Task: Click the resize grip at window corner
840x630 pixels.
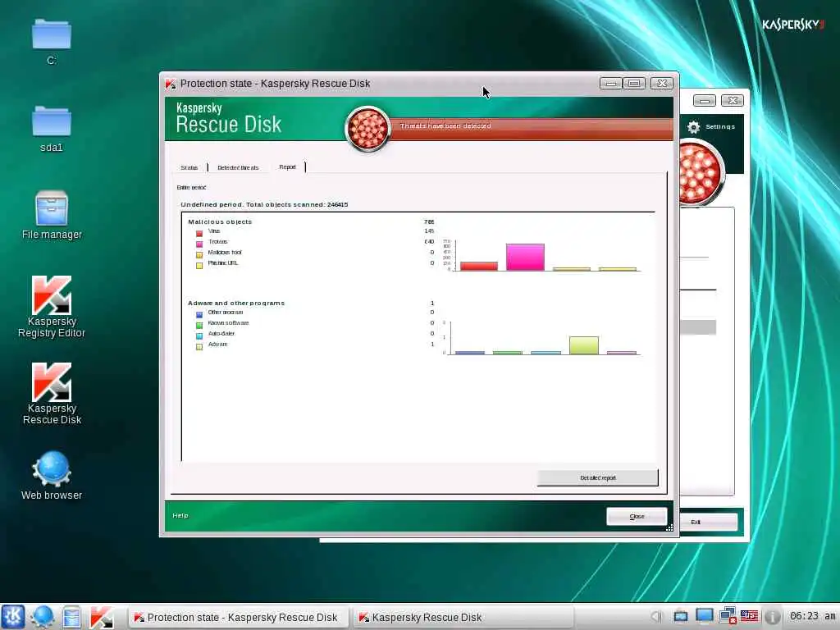Action: pyautogui.click(x=669, y=527)
